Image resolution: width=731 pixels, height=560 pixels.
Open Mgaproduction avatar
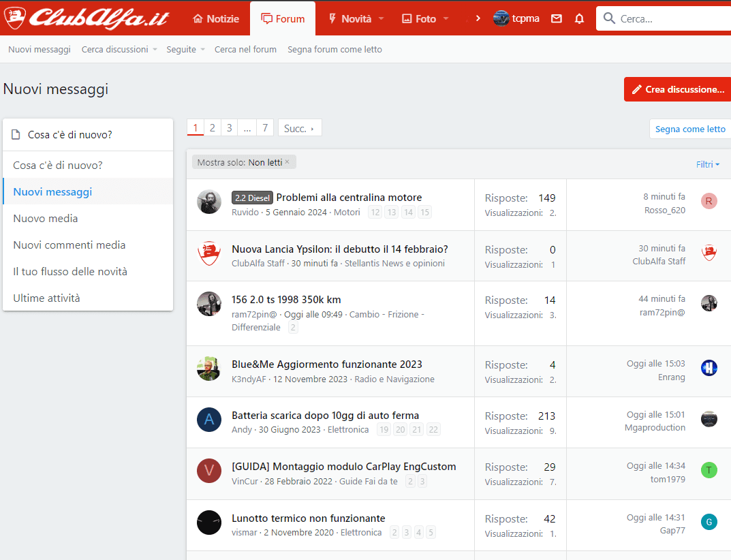(709, 419)
